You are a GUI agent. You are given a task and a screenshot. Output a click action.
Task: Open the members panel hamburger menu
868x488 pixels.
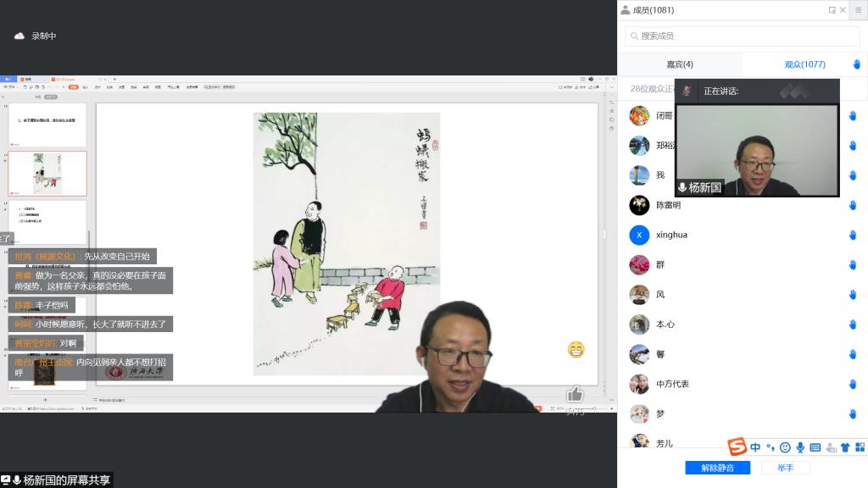[858, 10]
